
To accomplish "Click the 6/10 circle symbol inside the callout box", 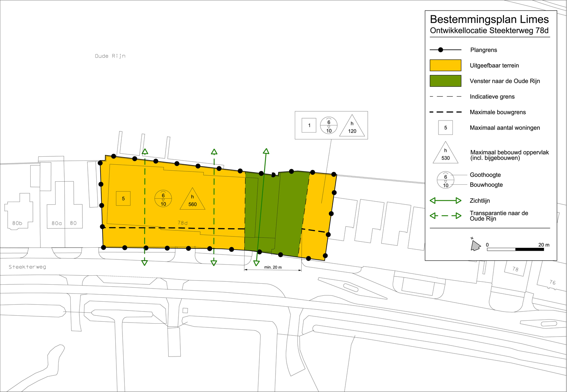I will tap(329, 126).
